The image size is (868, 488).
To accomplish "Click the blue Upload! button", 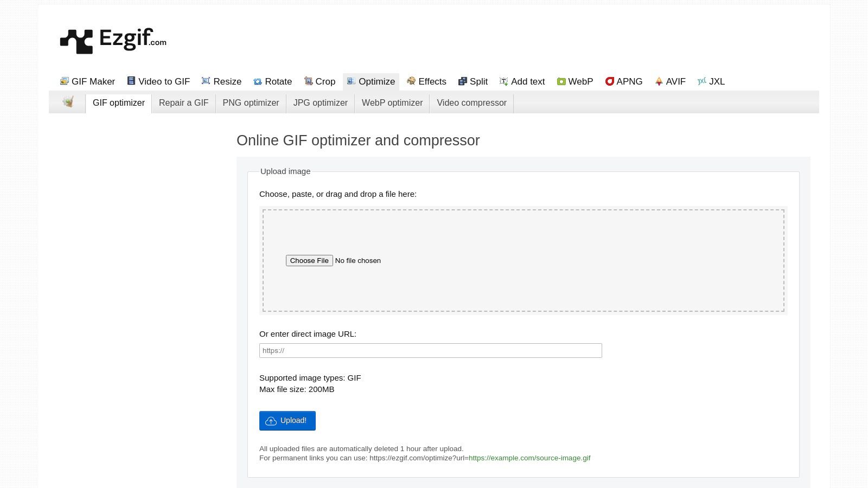I will [288, 421].
